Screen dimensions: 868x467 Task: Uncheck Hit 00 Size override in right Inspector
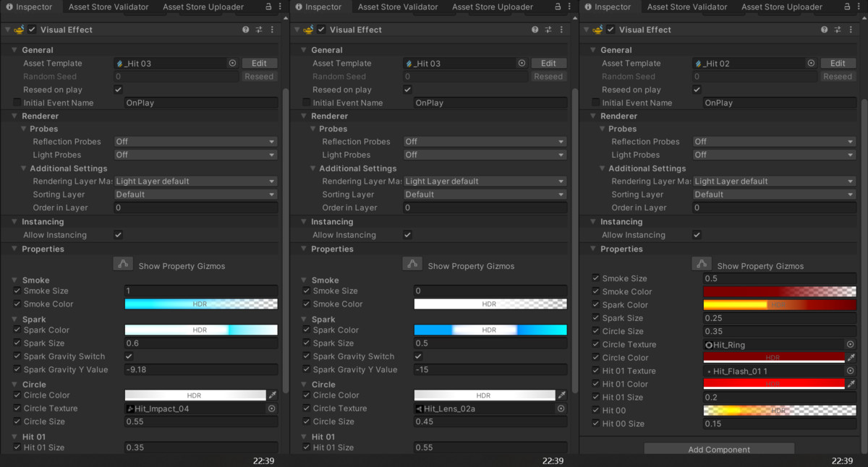pos(596,424)
